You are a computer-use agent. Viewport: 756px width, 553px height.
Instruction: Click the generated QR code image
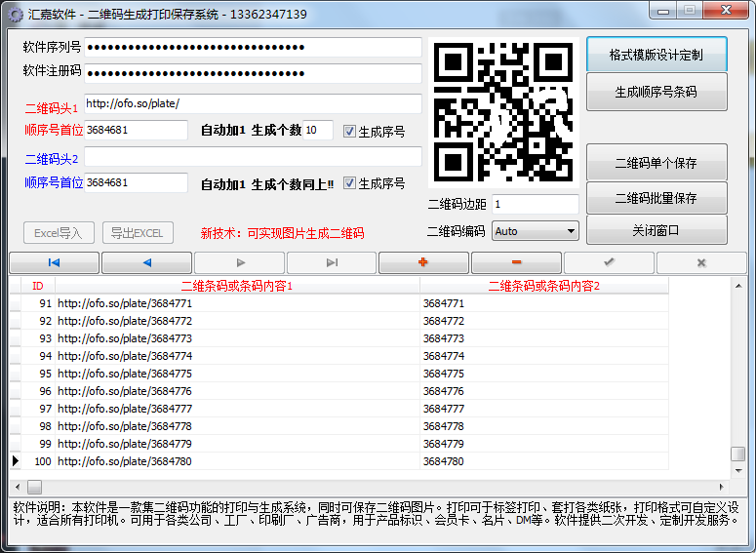503,112
